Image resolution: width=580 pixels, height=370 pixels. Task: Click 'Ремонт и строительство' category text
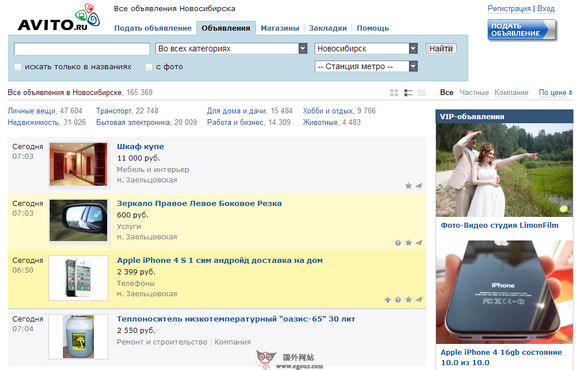162,342
